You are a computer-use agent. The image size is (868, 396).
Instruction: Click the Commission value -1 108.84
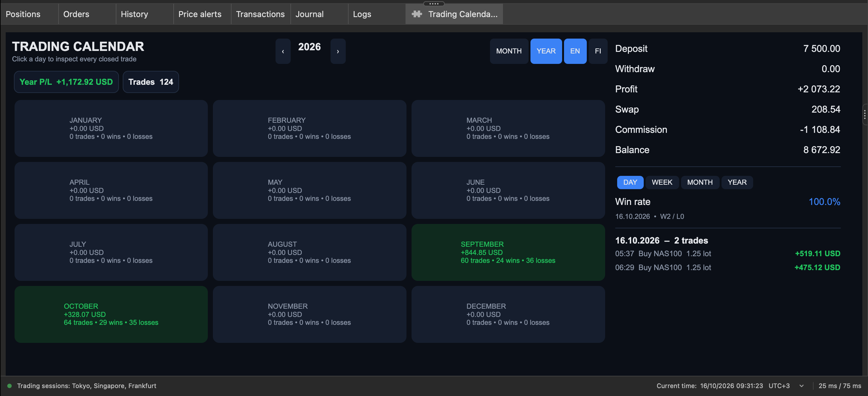tap(820, 130)
